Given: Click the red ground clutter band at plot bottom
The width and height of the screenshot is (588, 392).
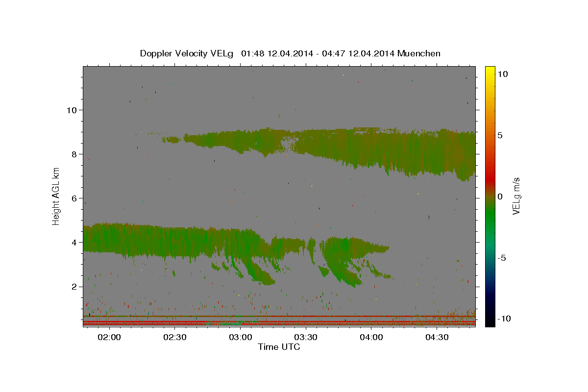Looking at the screenshot, I should (x=279, y=323).
